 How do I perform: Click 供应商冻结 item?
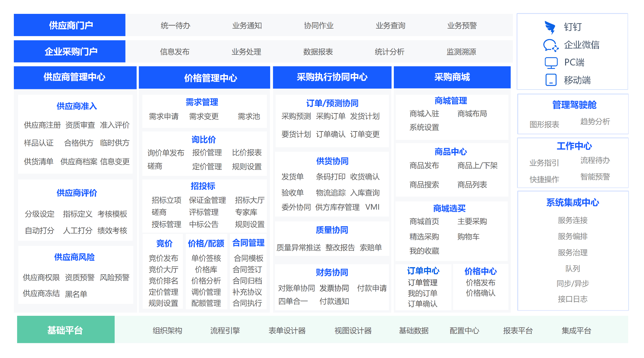(41, 293)
